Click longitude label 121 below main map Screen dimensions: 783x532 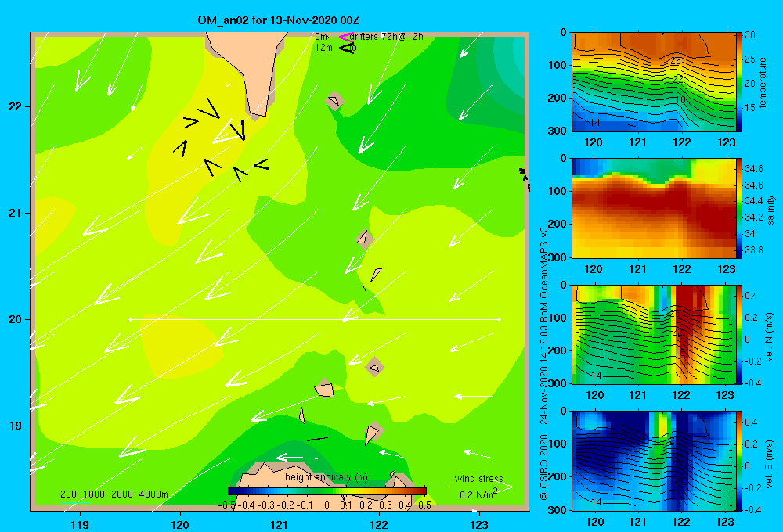click(280, 524)
